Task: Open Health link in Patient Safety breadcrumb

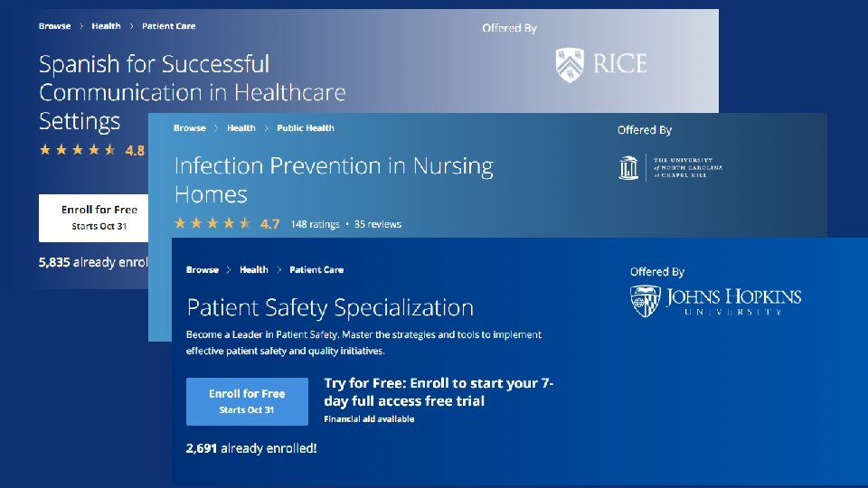Action: (254, 269)
